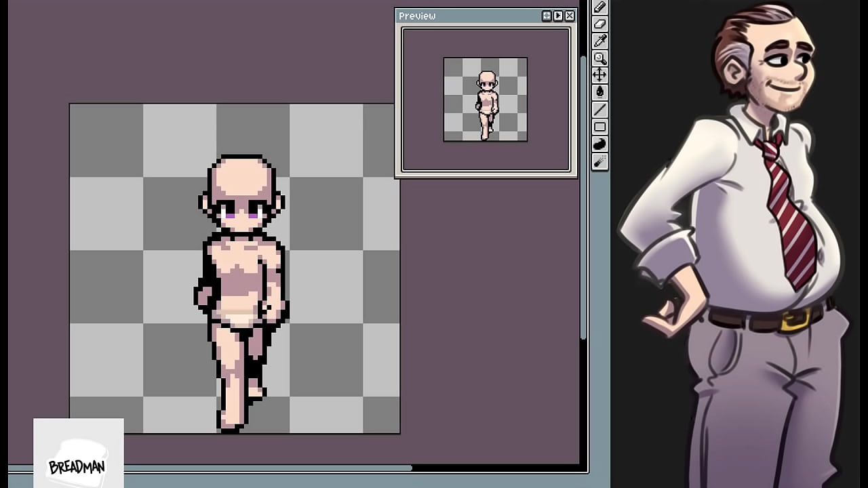Click the Preview window title bar
The height and width of the screenshot is (488, 868).
468,16
